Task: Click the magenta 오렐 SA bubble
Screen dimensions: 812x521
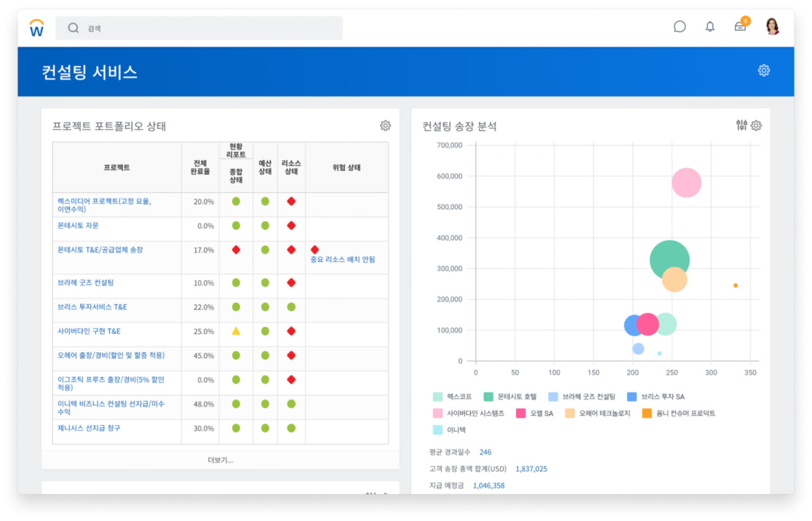Action: coord(647,324)
